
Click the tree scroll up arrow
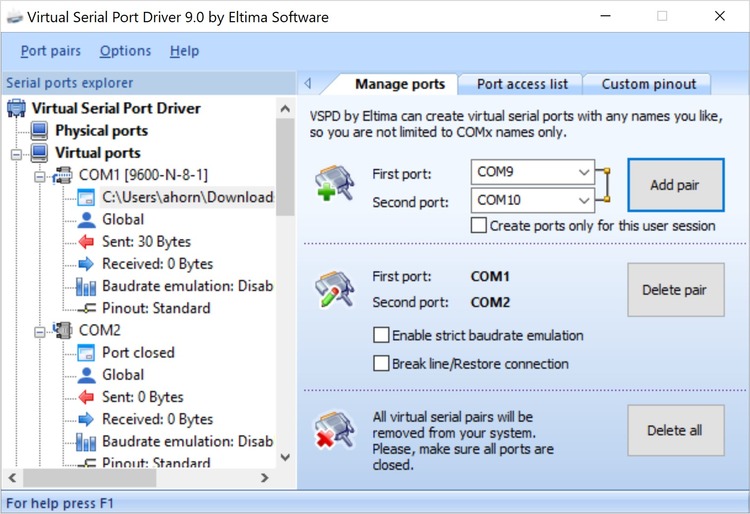[285, 109]
